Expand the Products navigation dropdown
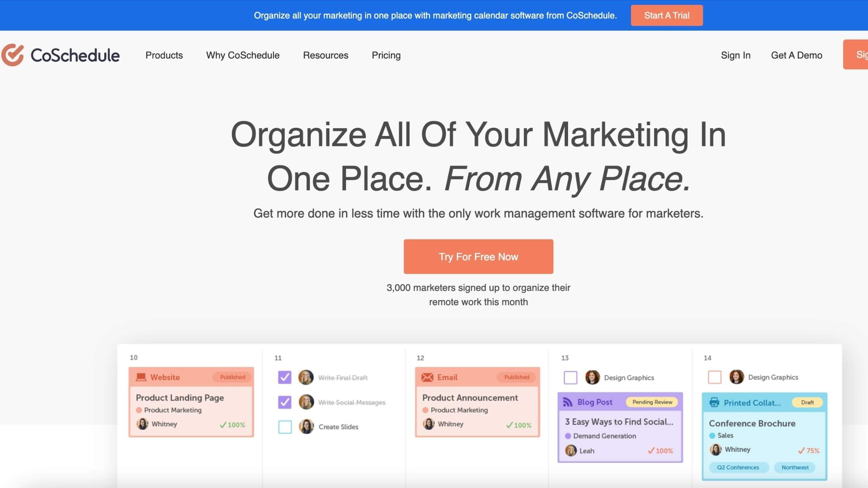The width and height of the screenshot is (868, 488). (x=164, y=54)
